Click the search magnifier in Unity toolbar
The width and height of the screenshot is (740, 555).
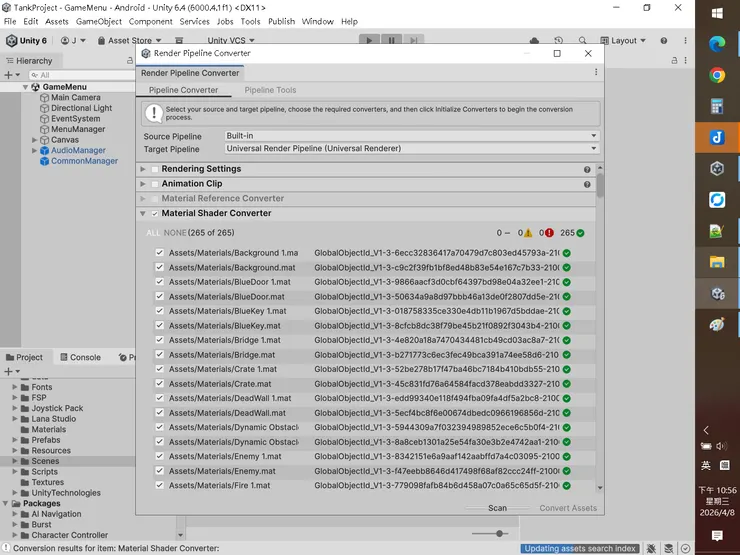[x=582, y=41]
